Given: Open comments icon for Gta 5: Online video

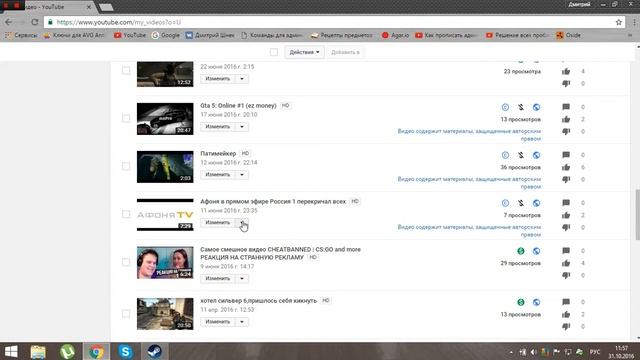Looking at the screenshot, I should pos(566,107).
